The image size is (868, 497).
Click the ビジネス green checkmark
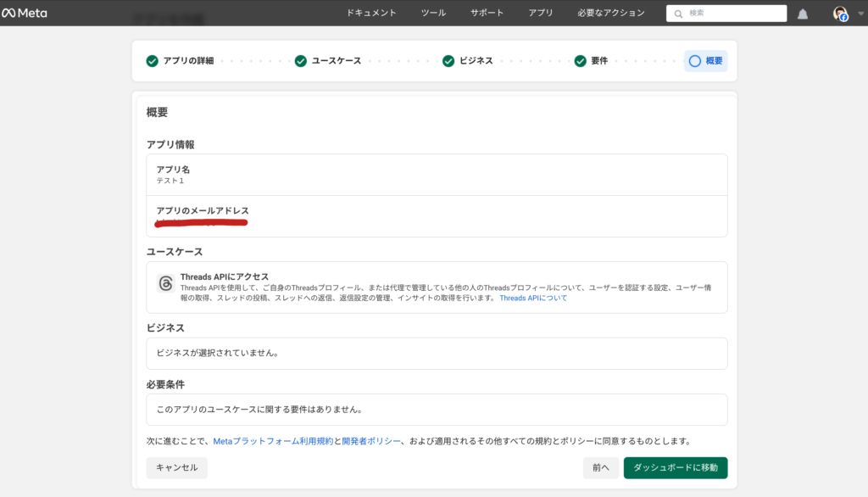click(x=448, y=61)
